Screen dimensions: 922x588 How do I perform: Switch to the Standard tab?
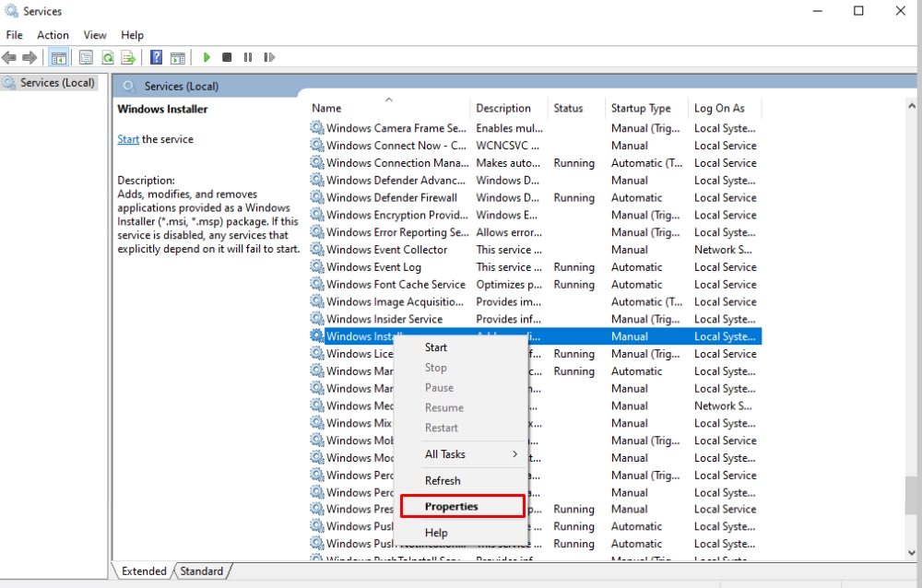[x=202, y=570]
